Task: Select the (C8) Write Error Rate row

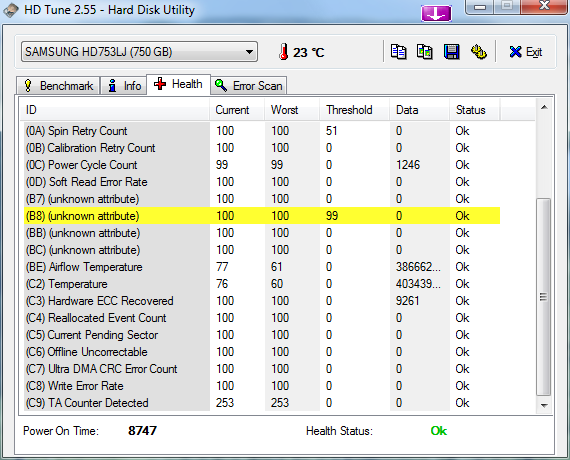Action: pyautogui.click(x=262, y=386)
